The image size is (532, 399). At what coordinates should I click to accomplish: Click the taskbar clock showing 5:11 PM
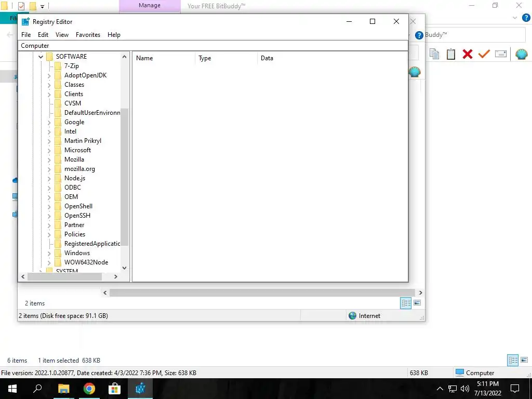click(488, 389)
